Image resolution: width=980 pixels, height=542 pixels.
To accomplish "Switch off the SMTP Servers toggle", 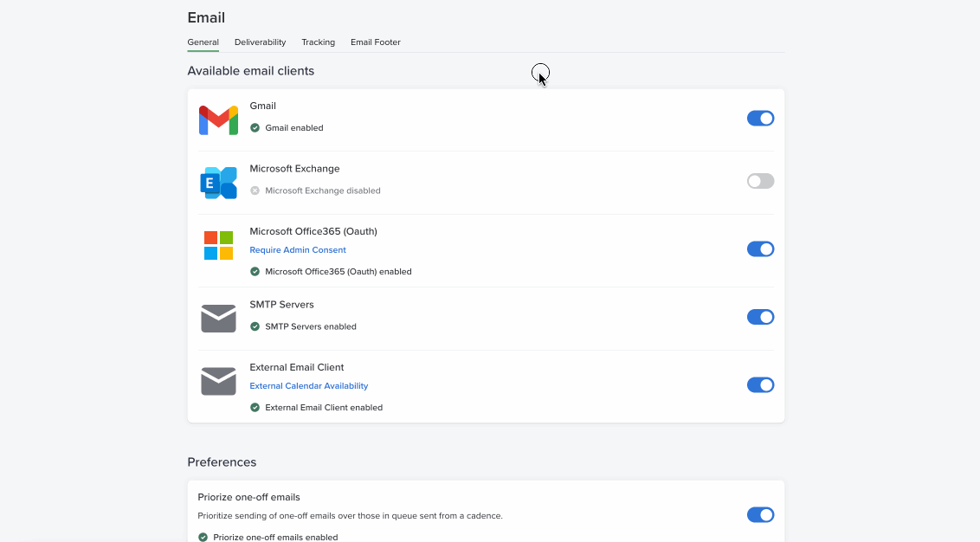I will point(761,317).
